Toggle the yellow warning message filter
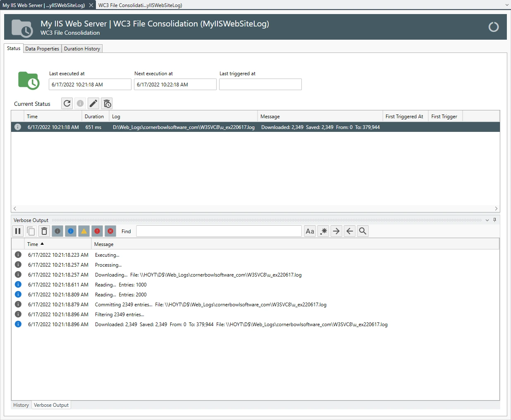This screenshot has width=511, height=420. tap(84, 231)
